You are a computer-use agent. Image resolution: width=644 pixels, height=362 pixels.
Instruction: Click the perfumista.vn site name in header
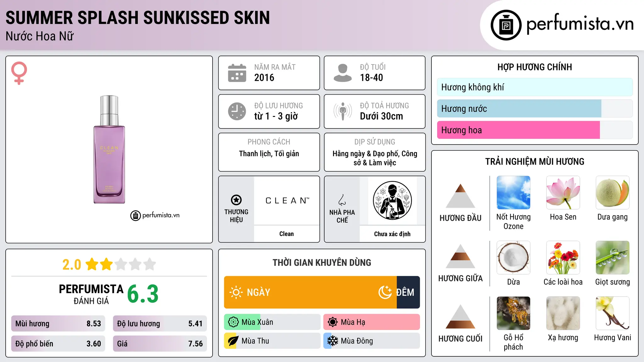click(x=580, y=24)
